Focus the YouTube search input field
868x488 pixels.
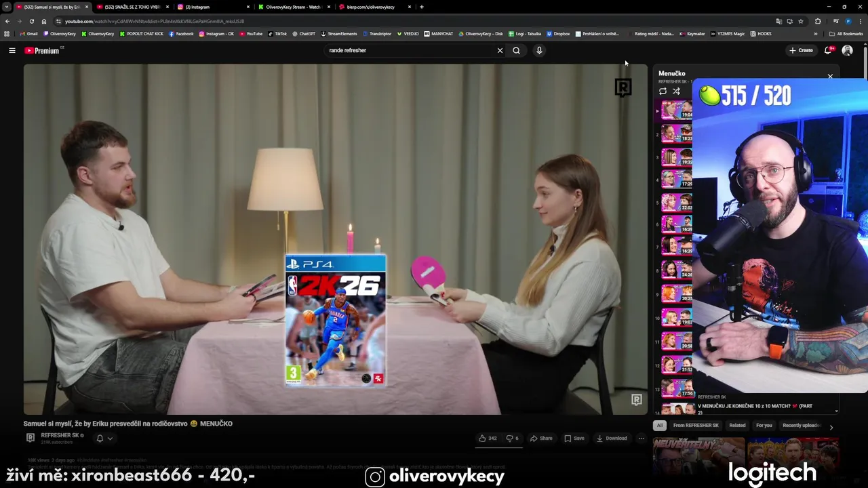point(410,50)
